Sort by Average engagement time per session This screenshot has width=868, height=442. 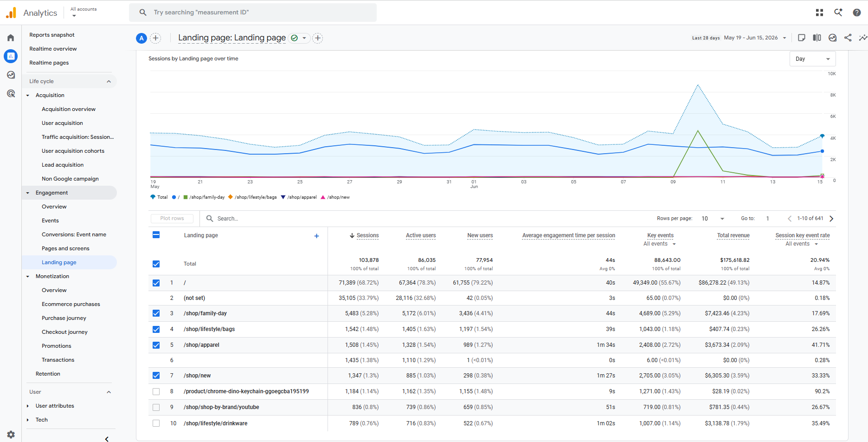click(x=569, y=235)
